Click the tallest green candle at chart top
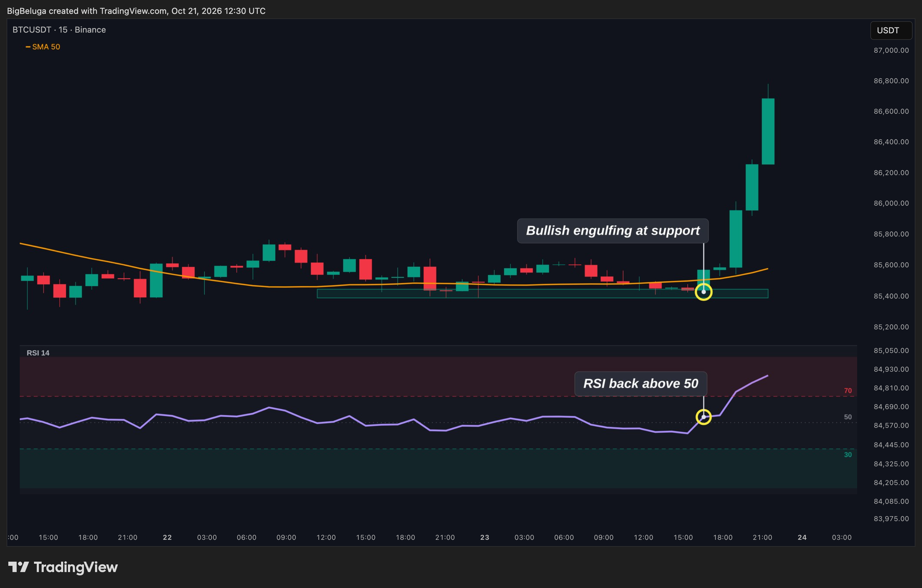Screen dimensions: 922x588 pyautogui.click(x=768, y=131)
